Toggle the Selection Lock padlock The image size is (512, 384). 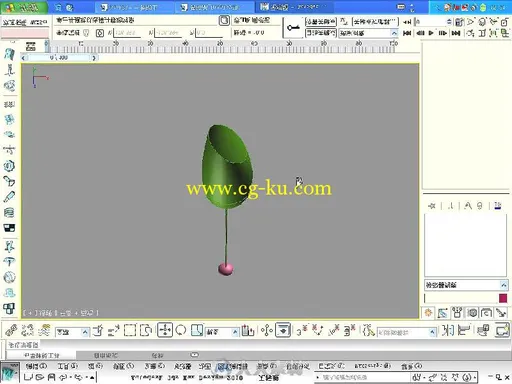pos(86,33)
